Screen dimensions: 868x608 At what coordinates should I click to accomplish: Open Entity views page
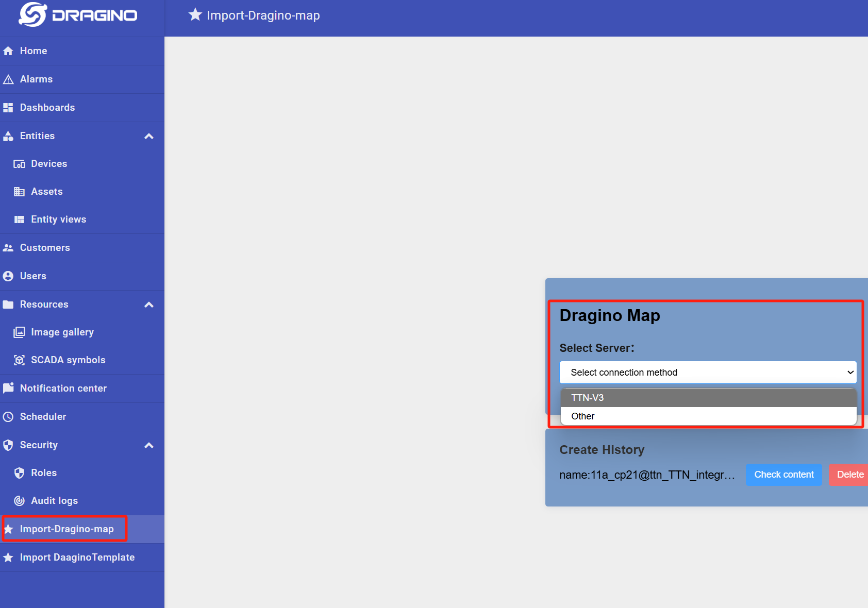[x=82, y=219]
